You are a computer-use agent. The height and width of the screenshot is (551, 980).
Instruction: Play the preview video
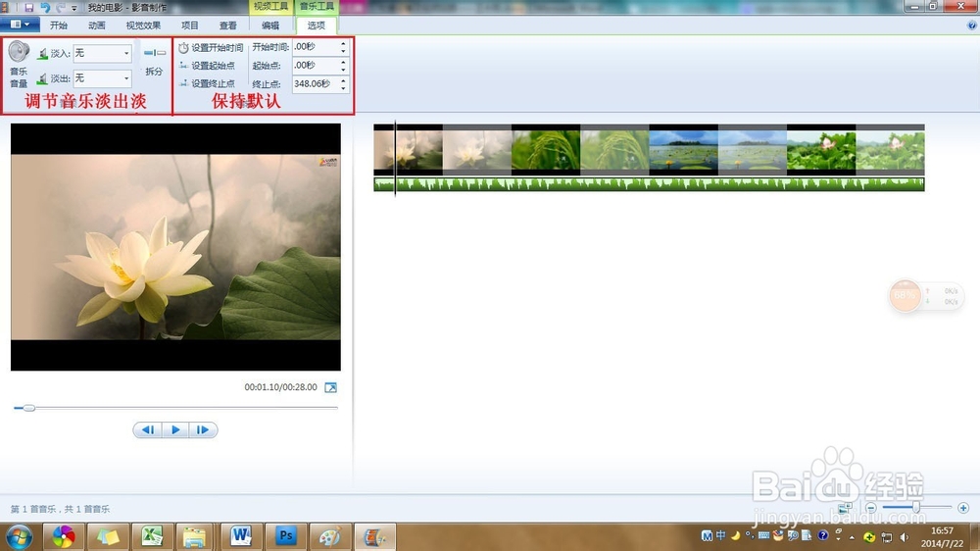(x=175, y=429)
